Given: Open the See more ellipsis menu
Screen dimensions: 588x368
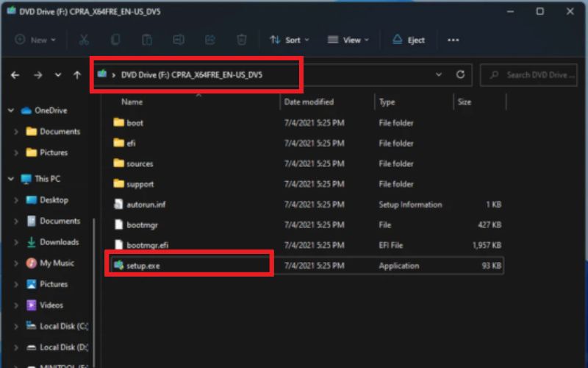Looking at the screenshot, I should [453, 40].
